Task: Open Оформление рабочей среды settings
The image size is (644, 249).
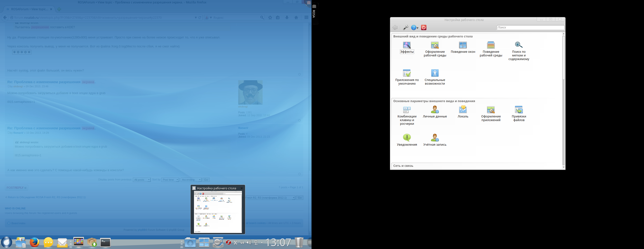Action: point(435,45)
